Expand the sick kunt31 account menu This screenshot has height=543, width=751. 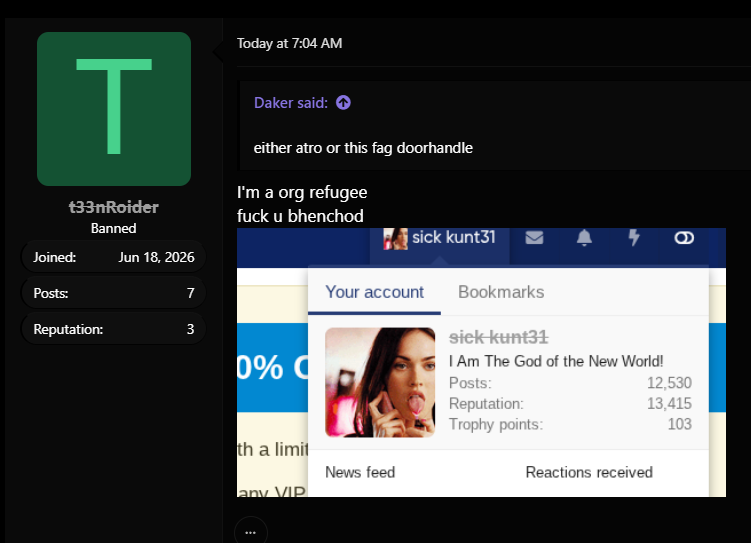(439, 238)
